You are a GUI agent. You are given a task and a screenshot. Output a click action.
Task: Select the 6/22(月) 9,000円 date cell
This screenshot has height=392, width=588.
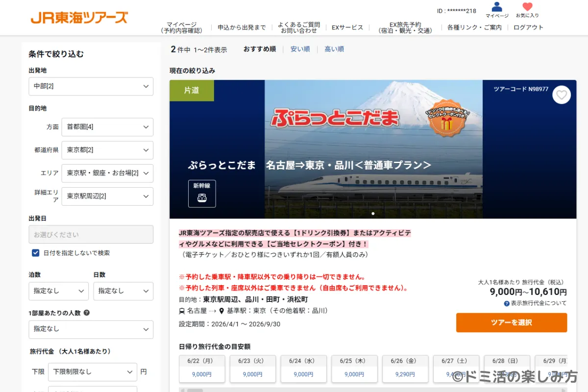click(x=202, y=369)
